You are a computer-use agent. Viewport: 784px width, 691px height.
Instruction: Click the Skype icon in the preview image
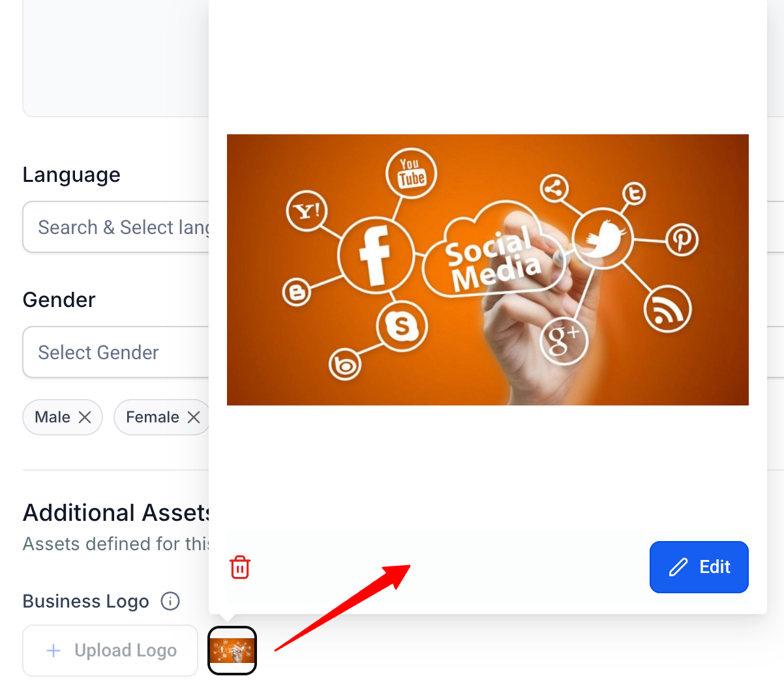tap(402, 325)
